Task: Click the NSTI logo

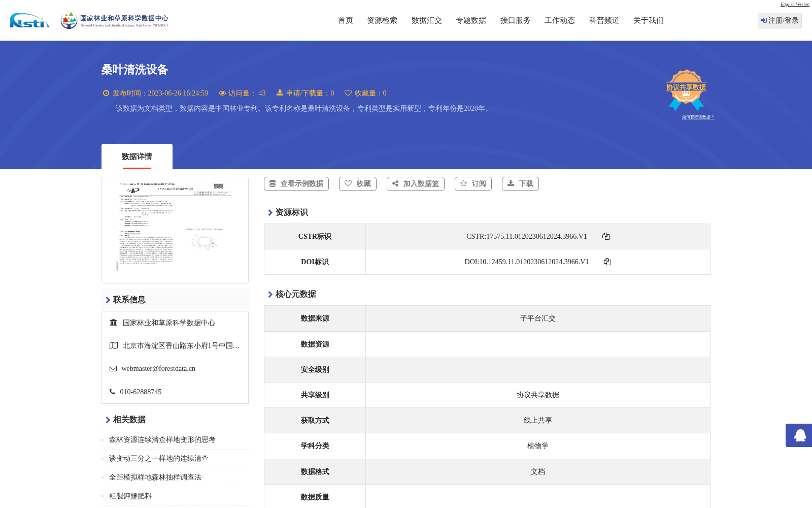Action: point(29,20)
